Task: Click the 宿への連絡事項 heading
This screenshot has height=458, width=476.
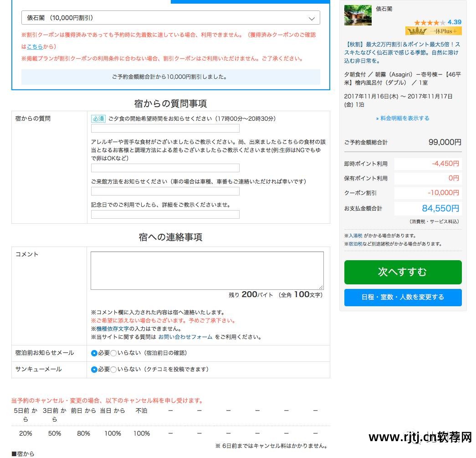Action: (171, 237)
